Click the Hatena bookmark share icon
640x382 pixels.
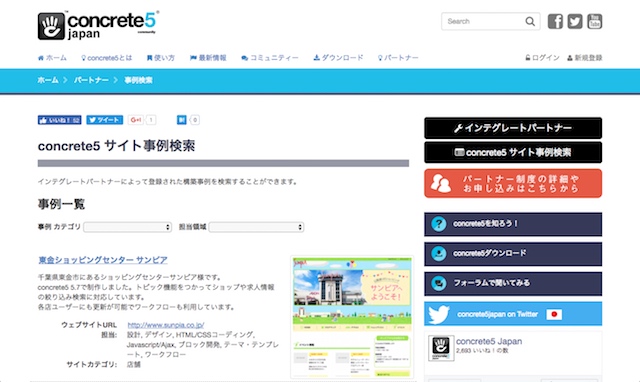point(181,120)
